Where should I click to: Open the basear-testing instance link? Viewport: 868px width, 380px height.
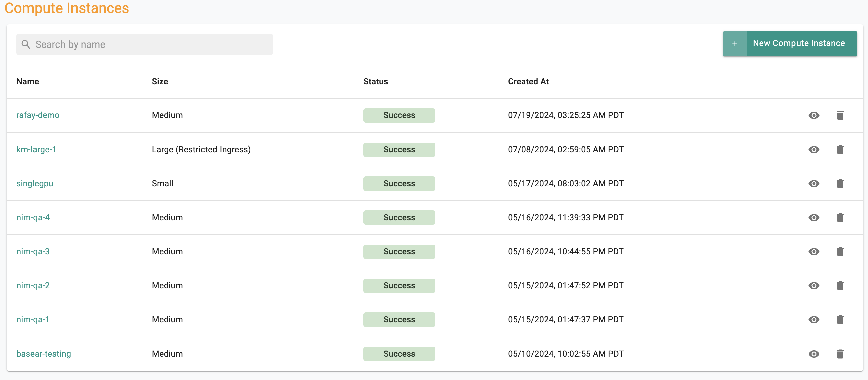[44, 353]
